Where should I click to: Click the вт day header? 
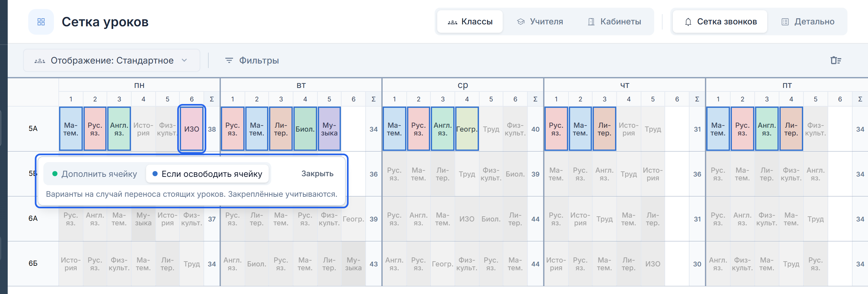[x=301, y=85]
